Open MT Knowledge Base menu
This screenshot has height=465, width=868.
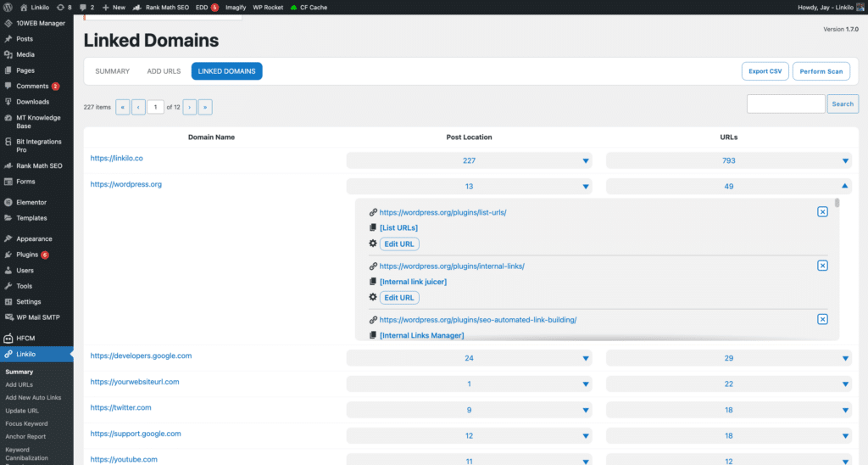click(36, 121)
